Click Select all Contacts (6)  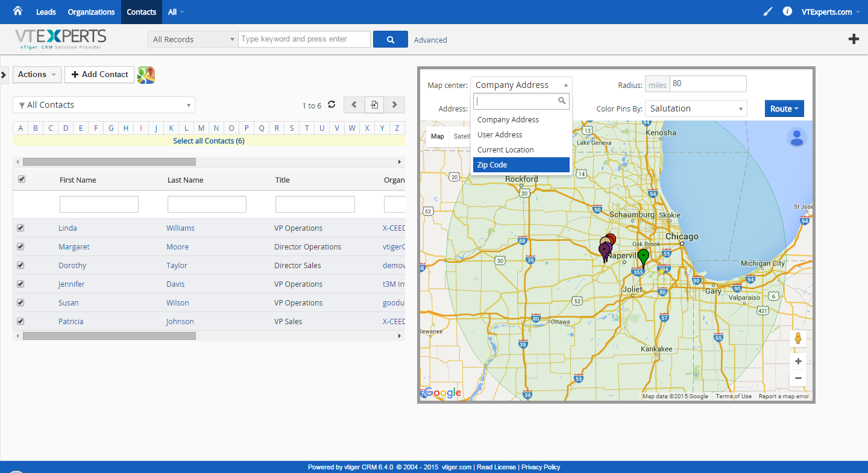pyautogui.click(x=209, y=141)
